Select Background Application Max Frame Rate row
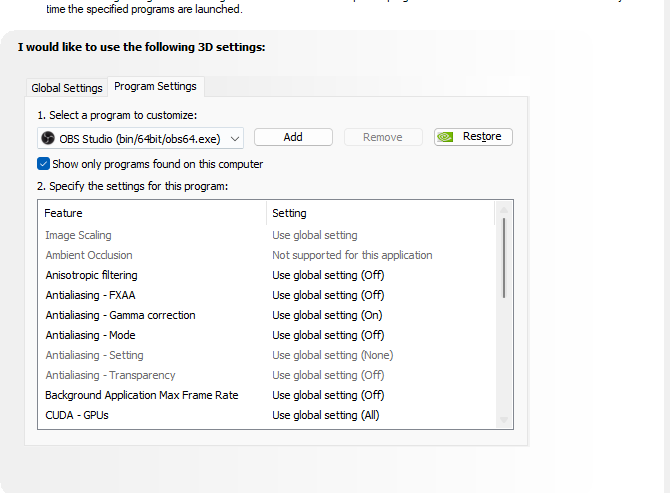670x493 pixels. point(141,395)
